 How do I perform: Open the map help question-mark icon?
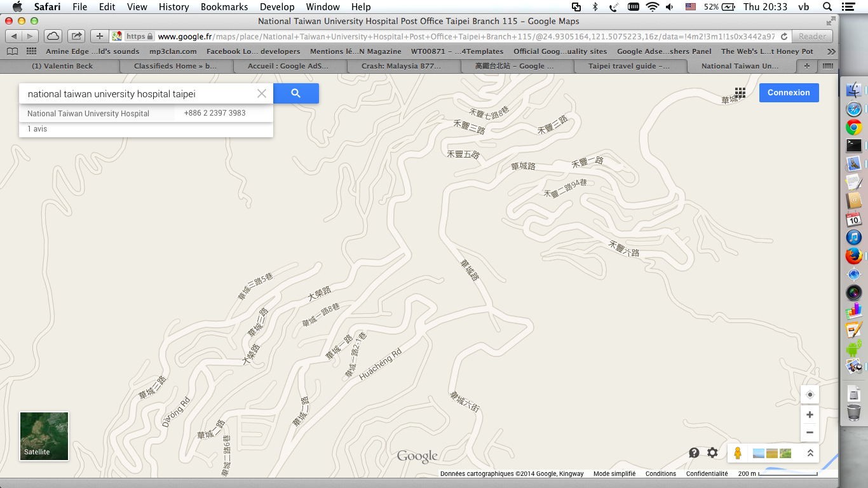point(694,452)
